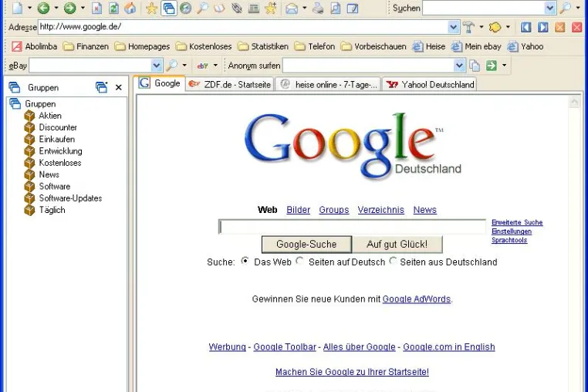
Task: Reload the page with the refresh icon
Action: [113, 8]
